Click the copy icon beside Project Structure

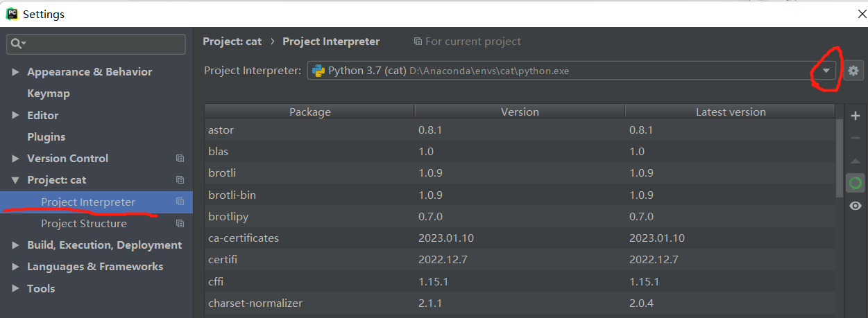(180, 224)
